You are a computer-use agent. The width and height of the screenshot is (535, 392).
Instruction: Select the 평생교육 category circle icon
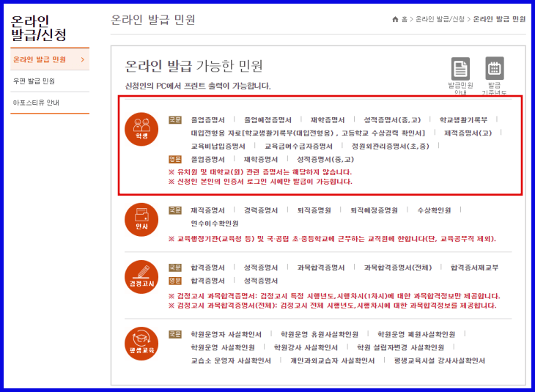click(141, 344)
